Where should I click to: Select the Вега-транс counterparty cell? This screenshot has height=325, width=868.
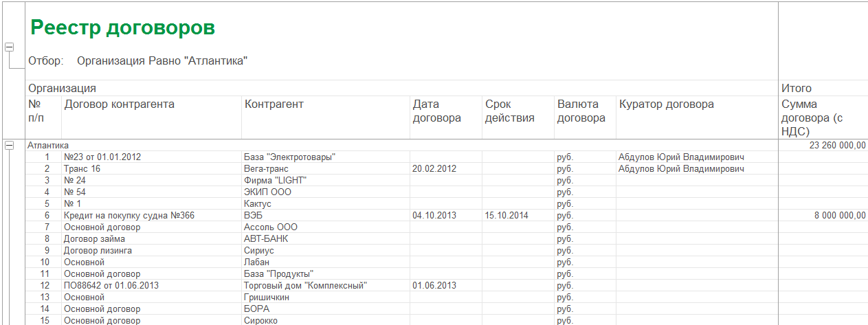pos(266,168)
